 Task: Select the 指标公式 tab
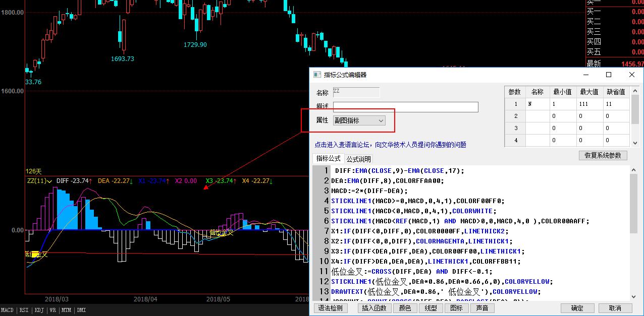pos(328,158)
